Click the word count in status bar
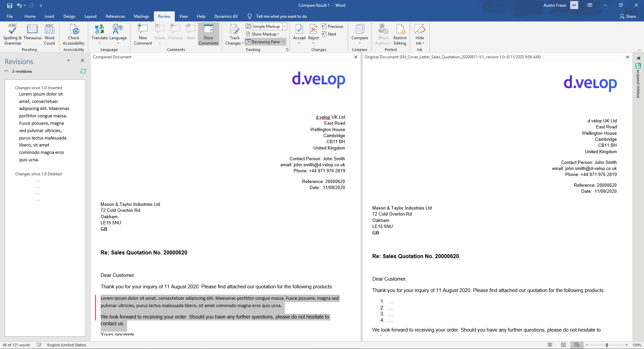 coord(16,345)
